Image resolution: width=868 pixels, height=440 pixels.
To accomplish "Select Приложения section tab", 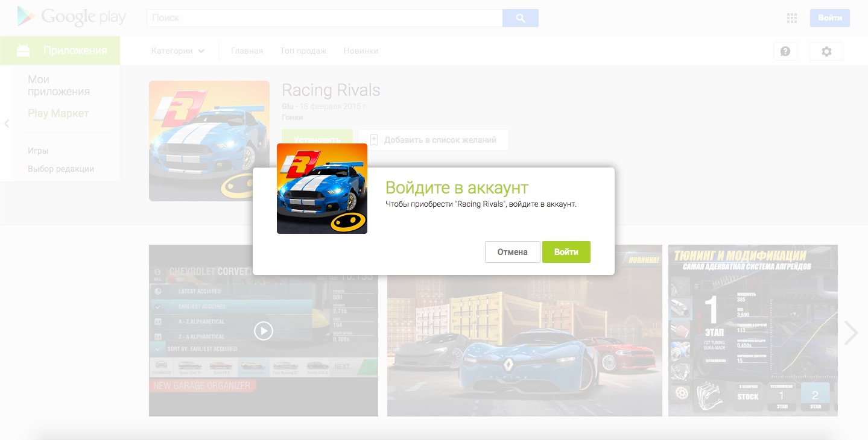I will tap(60, 51).
